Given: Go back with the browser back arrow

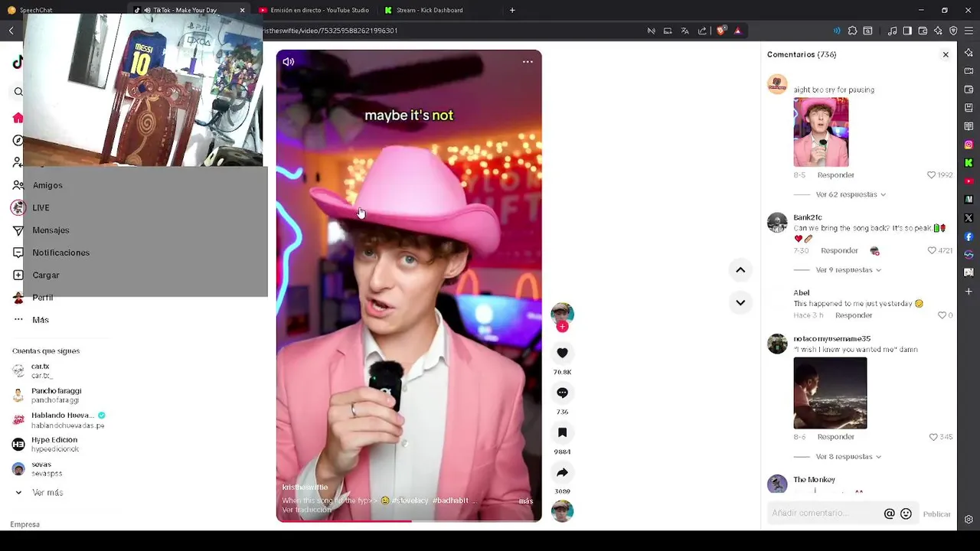Looking at the screenshot, I should click(x=11, y=31).
